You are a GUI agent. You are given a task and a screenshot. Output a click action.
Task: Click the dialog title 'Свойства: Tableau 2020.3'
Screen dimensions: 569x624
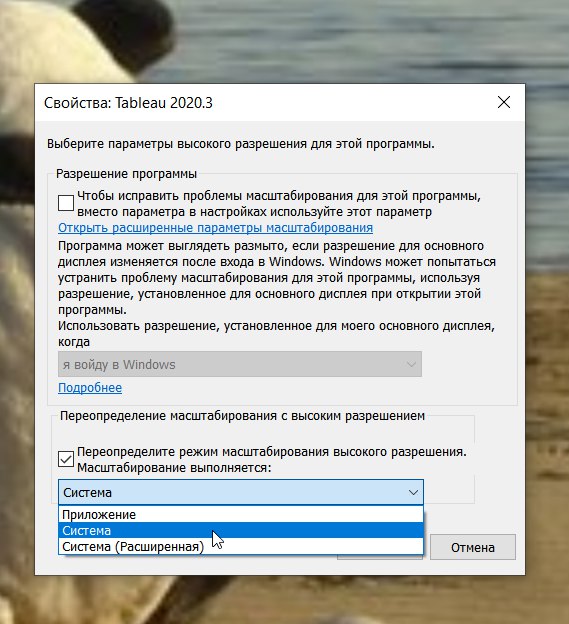coord(128,103)
